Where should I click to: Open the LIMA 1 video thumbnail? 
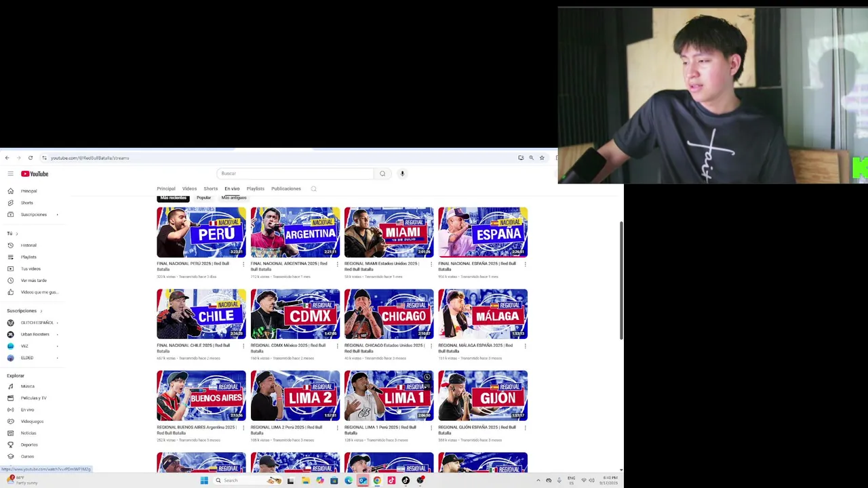pyautogui.click(x=389, y=396)
